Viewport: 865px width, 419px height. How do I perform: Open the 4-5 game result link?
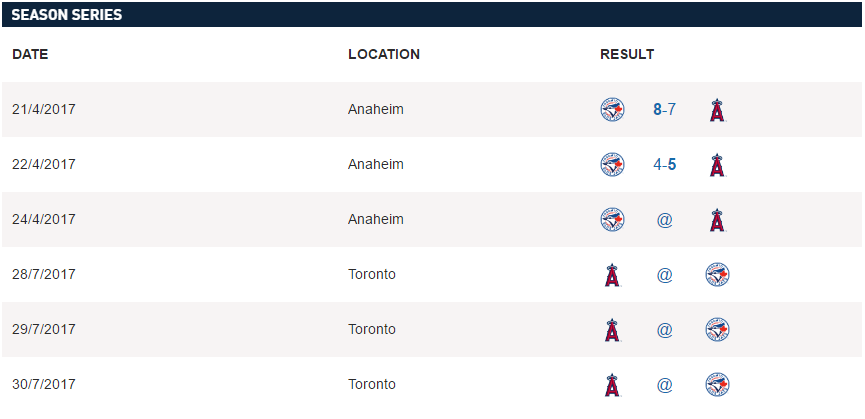[x=664, y=165]
